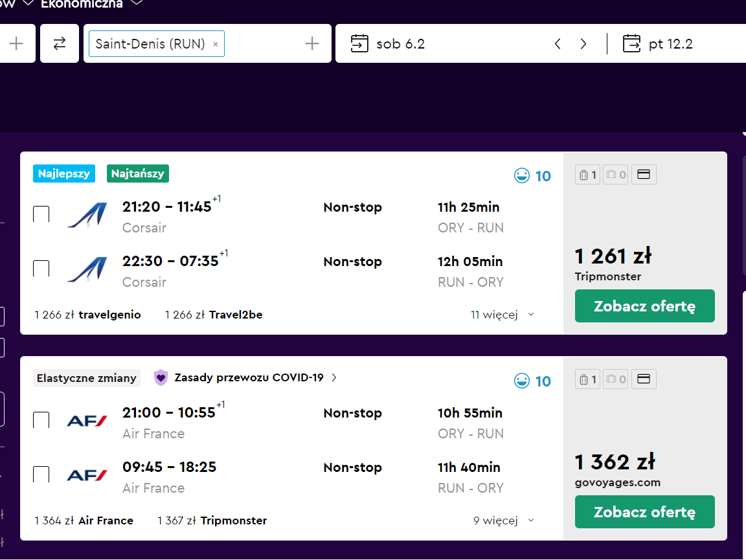Click the rating smiley in the Corsair card
Viewport: 746px width, 560px height.
tap(521, 175)
